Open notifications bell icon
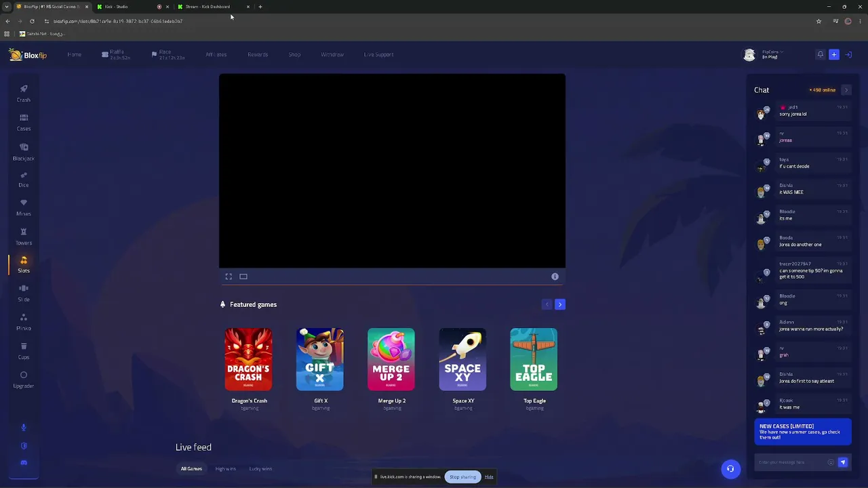This screenshot has height=488, width=868. [x=820, y=54]
